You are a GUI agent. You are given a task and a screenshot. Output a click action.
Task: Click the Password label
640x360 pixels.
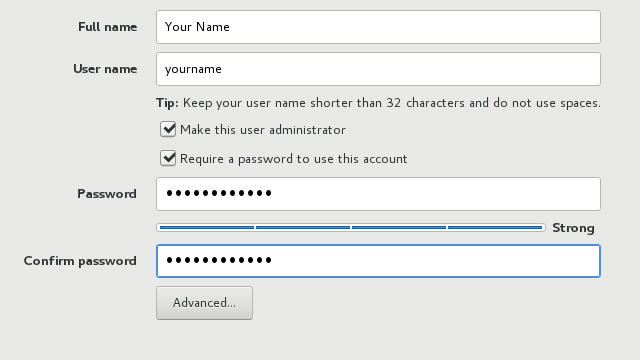pyautogui.click(x=107, y=194)
